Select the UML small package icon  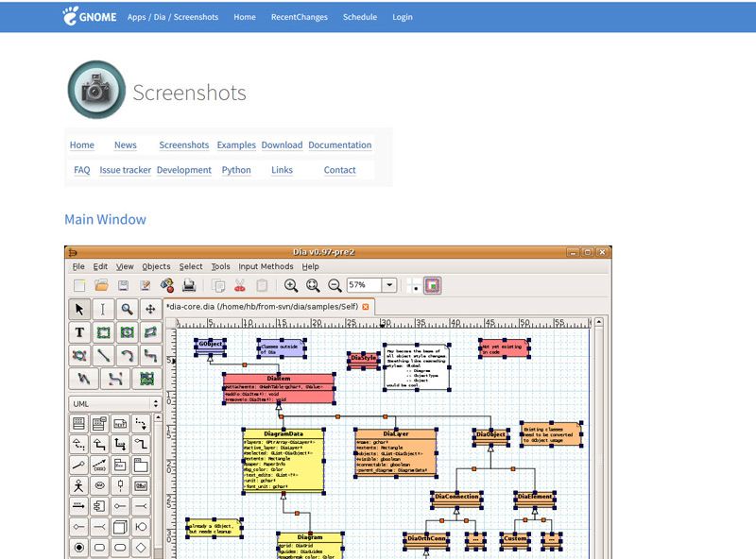tap(120, 465)
